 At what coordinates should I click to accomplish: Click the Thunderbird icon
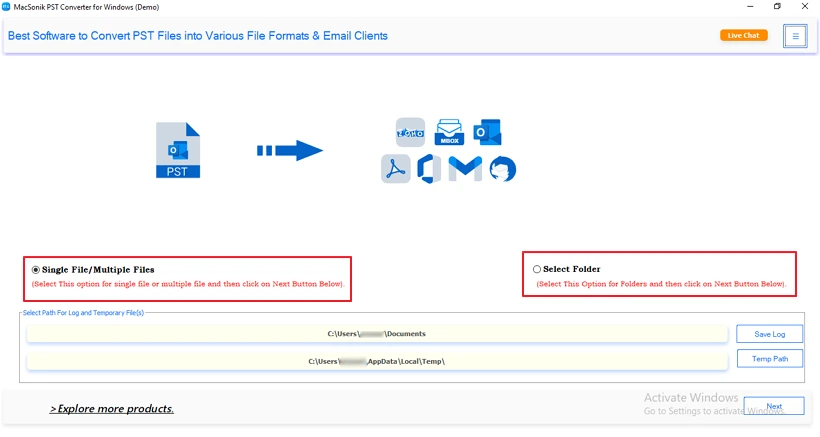tap(503, 169)
